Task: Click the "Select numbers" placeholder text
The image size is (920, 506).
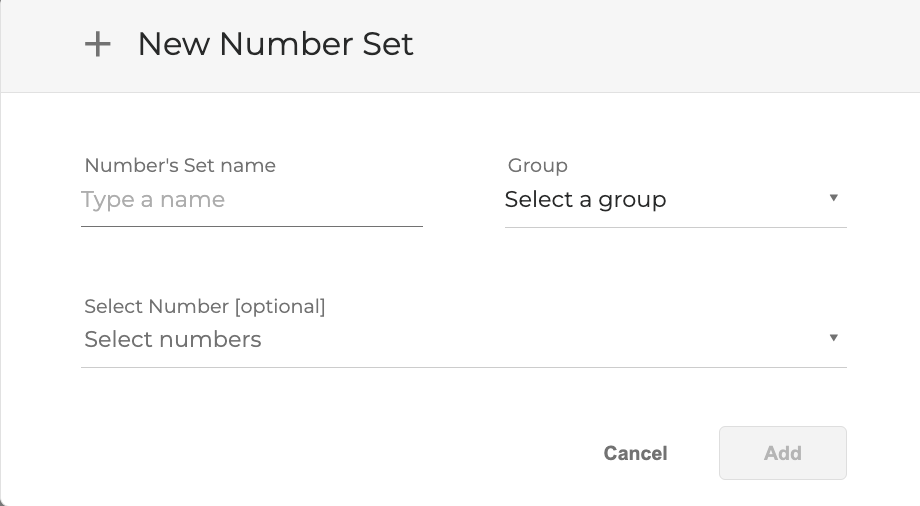Action: pyautogui.click(x=173, y=340)
